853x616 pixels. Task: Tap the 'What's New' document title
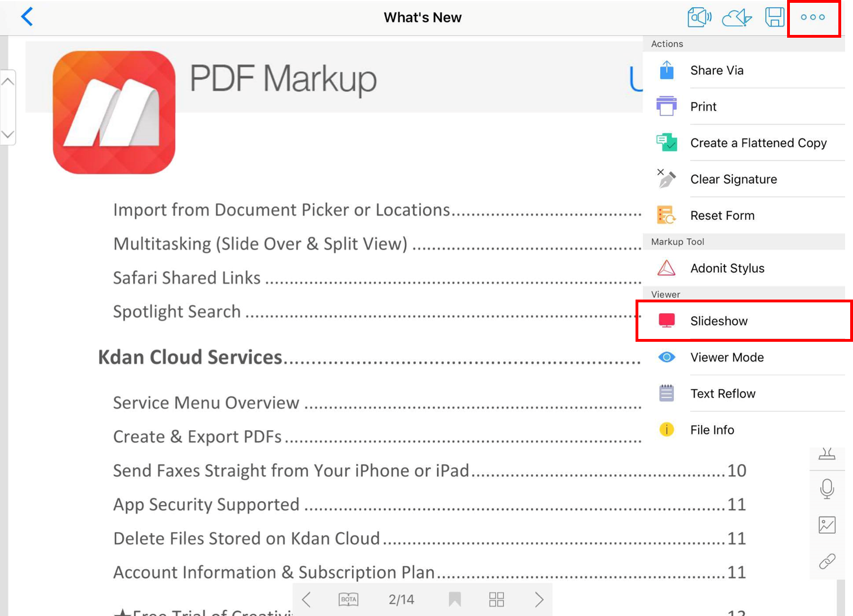[423, 17]
